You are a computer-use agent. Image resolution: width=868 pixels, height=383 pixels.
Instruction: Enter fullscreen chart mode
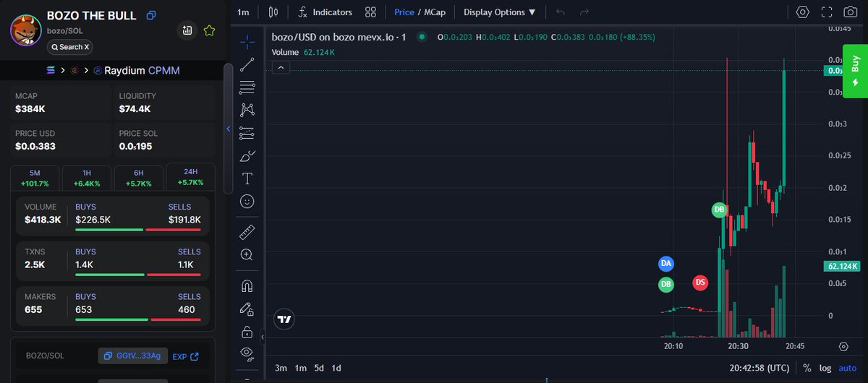(x=827, y=12)
